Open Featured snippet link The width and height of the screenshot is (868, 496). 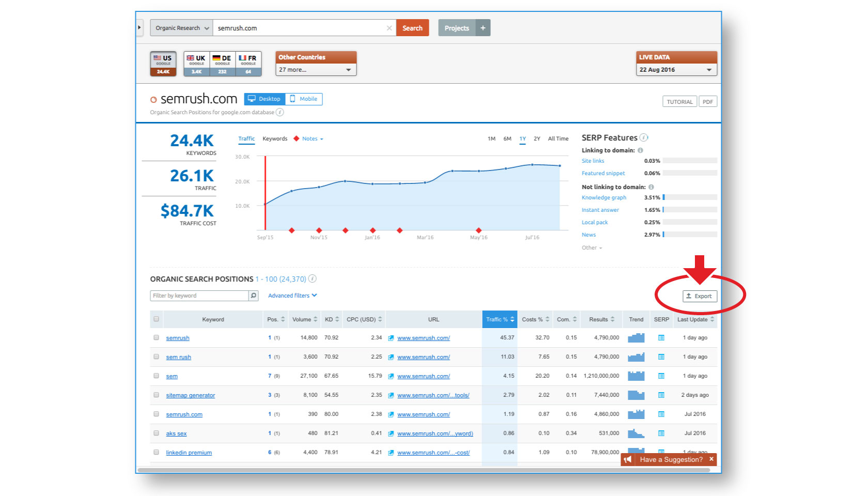point(603,173)
